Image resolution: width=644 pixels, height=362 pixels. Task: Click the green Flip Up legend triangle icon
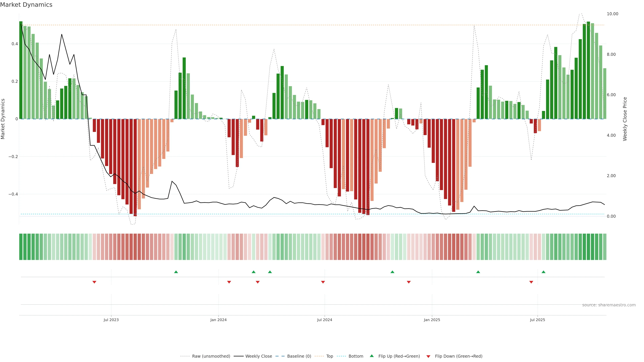coord(372,356)
